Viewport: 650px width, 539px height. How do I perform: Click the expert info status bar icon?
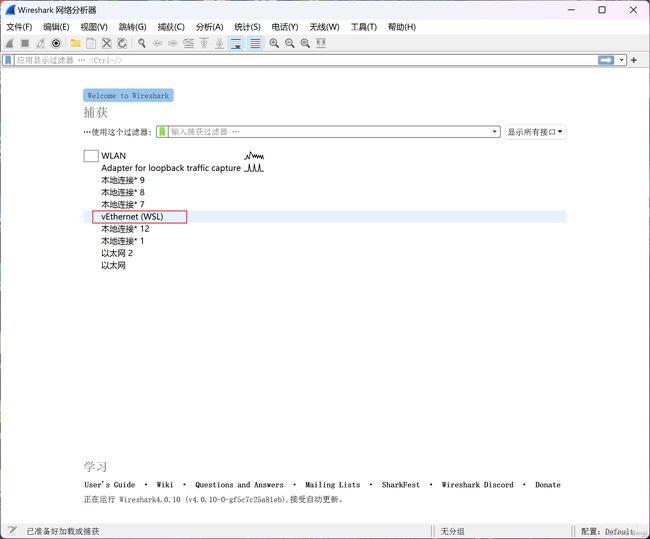coord(12,530)
